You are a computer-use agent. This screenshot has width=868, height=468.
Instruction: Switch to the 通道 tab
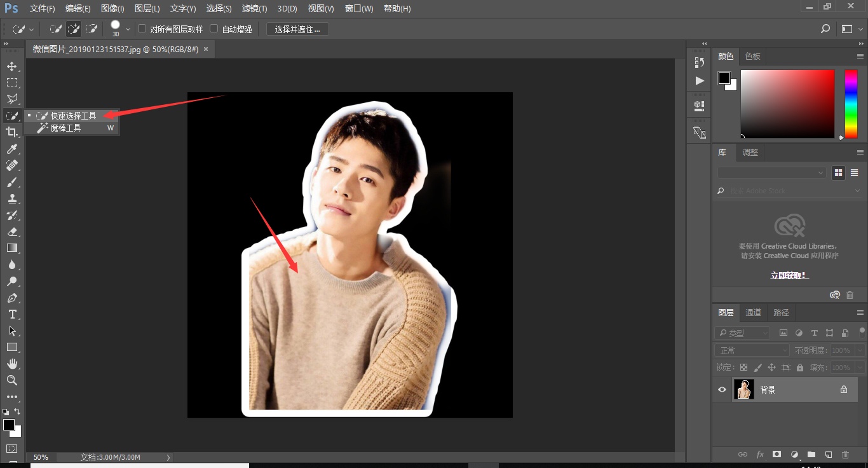(753, 312)
